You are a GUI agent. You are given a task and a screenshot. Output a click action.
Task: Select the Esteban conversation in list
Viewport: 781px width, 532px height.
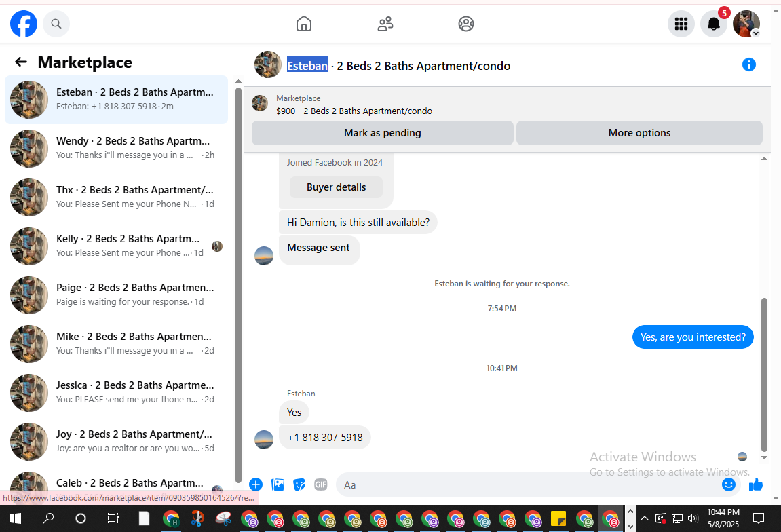(x=117, y=100)
